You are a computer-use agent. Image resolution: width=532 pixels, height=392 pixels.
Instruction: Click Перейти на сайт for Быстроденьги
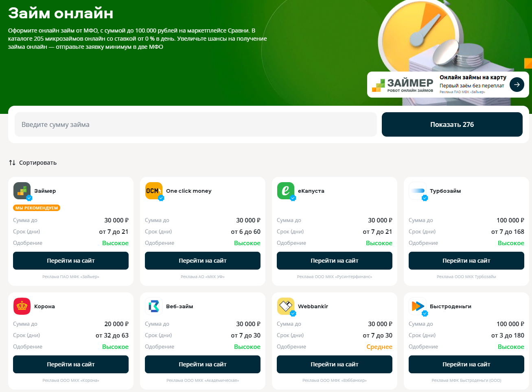click(466, 364)
